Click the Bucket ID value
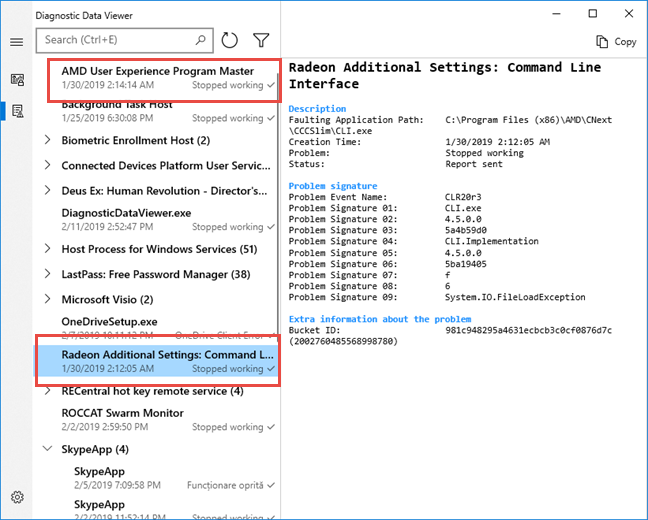 [x=529, y=330]
